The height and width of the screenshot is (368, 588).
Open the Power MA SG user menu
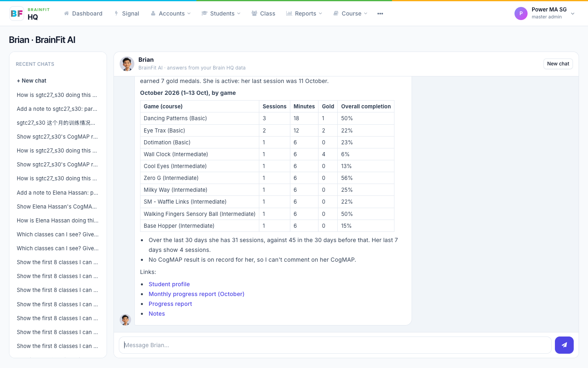(x=545, y=13)
